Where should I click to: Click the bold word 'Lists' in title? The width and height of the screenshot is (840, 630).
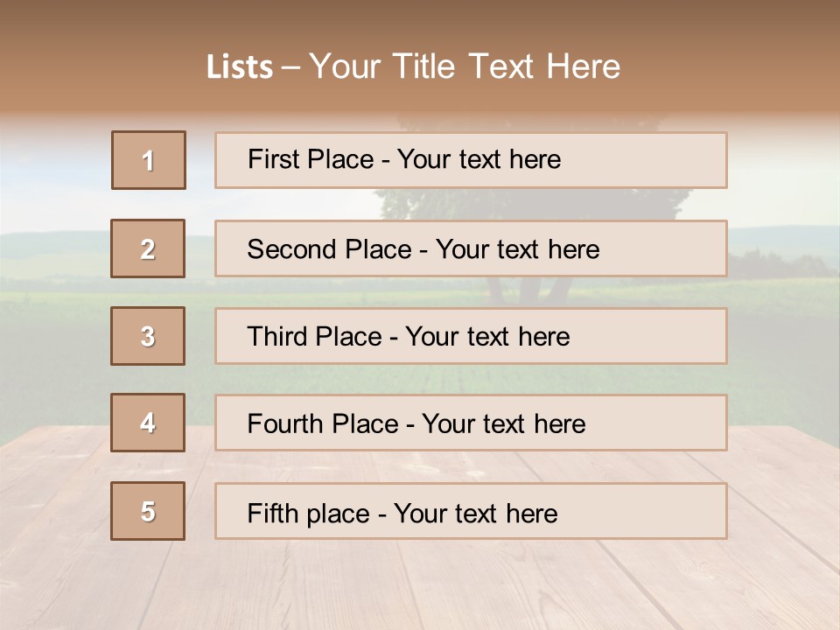(x=239, y=66)
